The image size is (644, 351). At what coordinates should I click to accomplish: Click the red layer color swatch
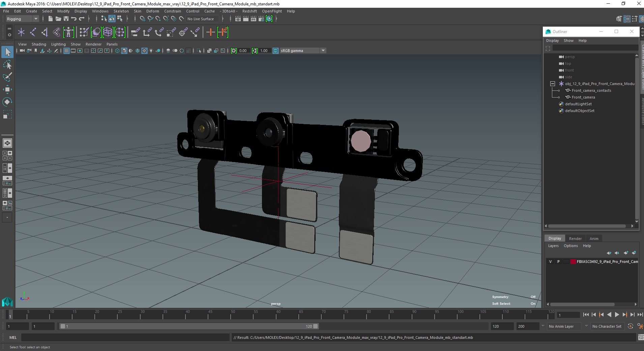pos(573,262)
